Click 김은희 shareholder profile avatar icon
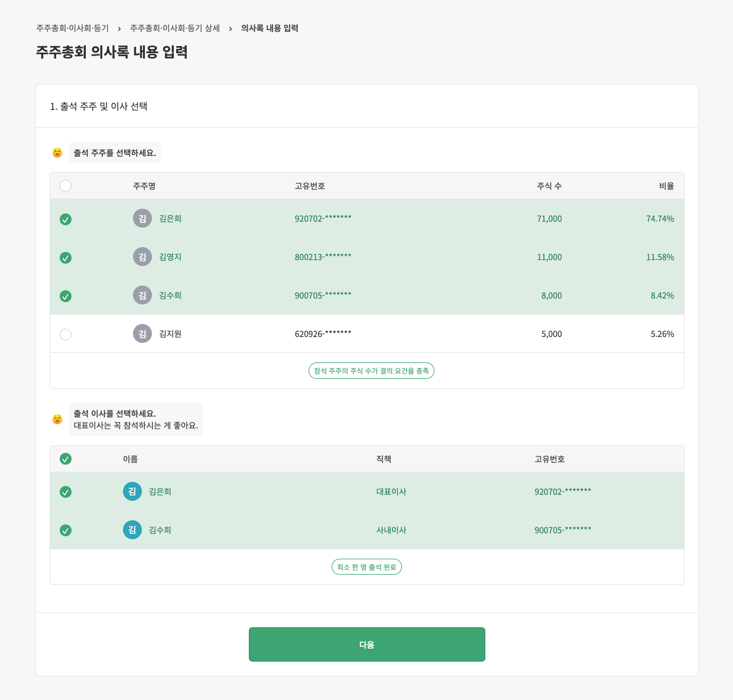This screenshot has width=733, height=700. pos(142,218)
